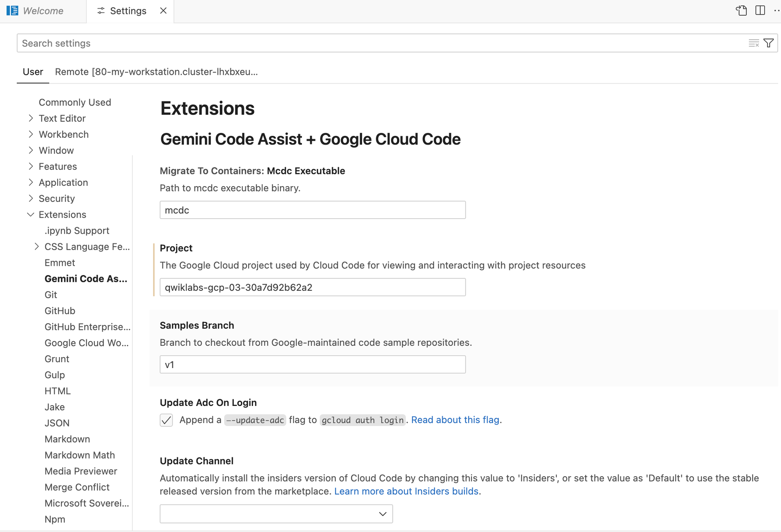Switch to the Welcome tab
Image resolution: width=781 pixels, height=532 pixels.
point(43,11)
